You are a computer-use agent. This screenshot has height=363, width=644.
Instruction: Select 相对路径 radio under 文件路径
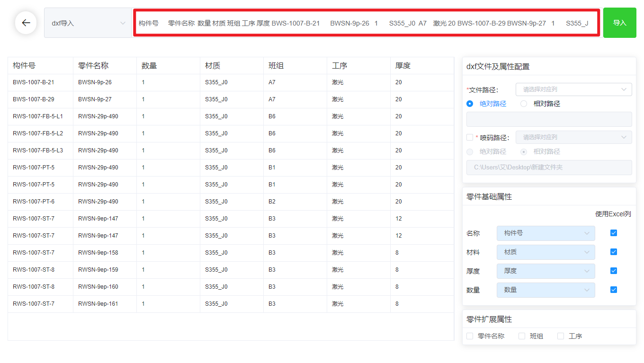click(524, 104)
